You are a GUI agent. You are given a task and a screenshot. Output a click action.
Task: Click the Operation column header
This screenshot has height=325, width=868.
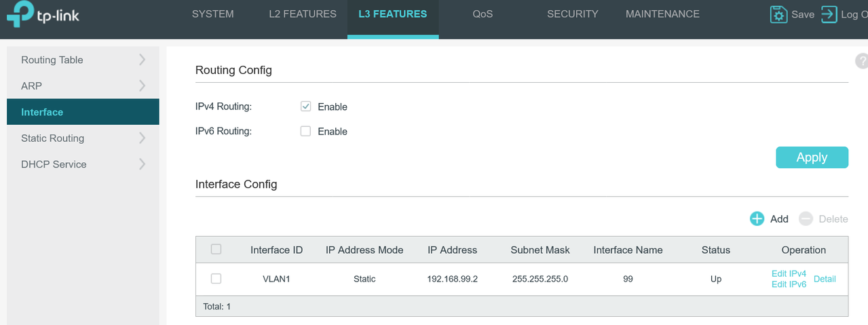804,250
